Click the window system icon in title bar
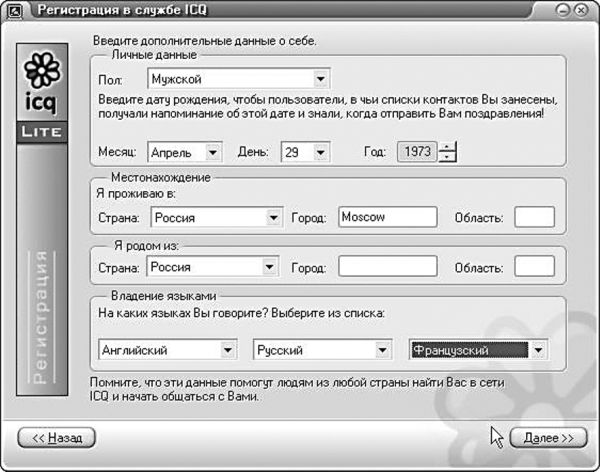 click(x=14, y=11)
